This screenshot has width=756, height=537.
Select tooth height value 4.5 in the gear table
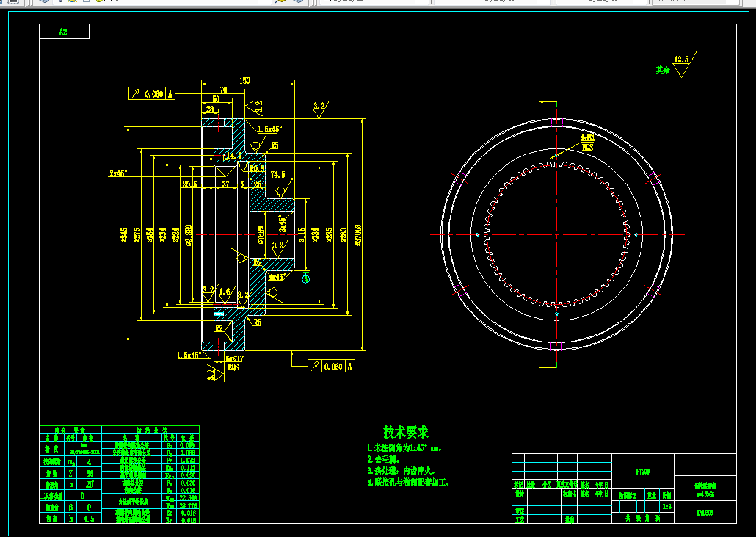[90, 519]
